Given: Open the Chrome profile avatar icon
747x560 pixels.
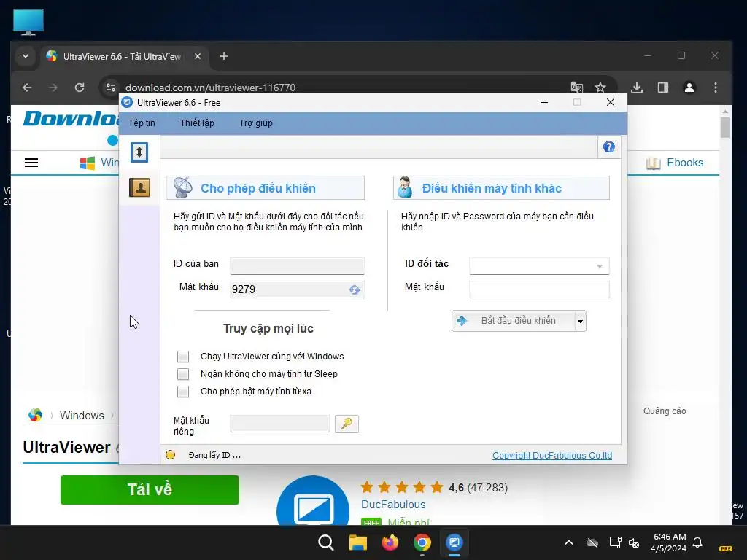Looking at the screenshot, I should point(689,87).
